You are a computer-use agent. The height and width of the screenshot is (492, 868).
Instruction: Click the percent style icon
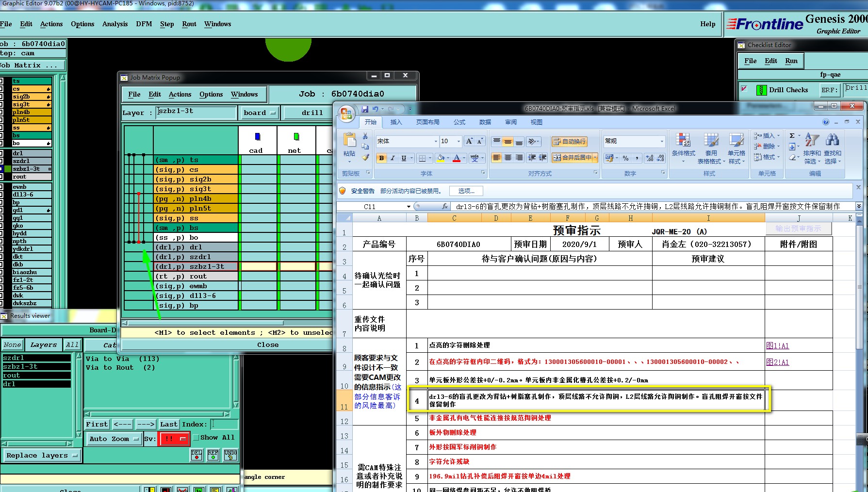[x=625, y=158]
